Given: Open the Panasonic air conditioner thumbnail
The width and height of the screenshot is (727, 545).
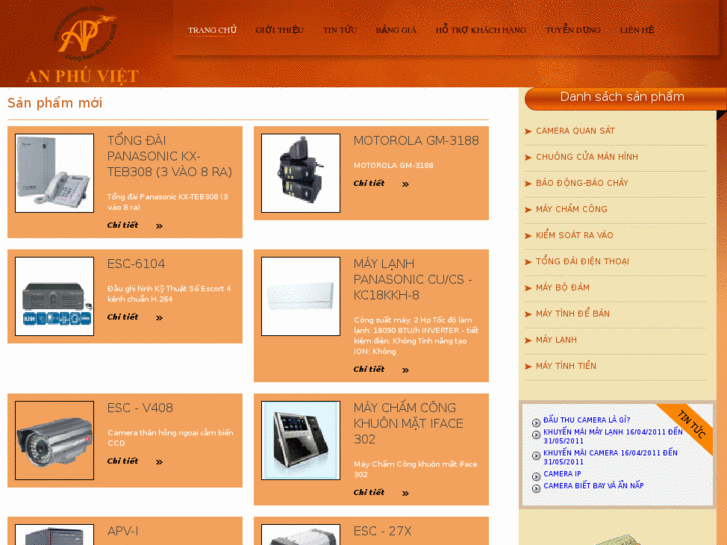Looking at the screenshot, I should [300, 296].
